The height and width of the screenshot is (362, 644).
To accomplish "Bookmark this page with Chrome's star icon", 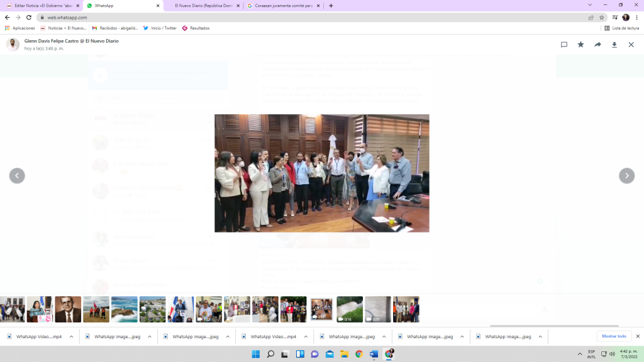I will pyautogui.click(x=602, y=18).
